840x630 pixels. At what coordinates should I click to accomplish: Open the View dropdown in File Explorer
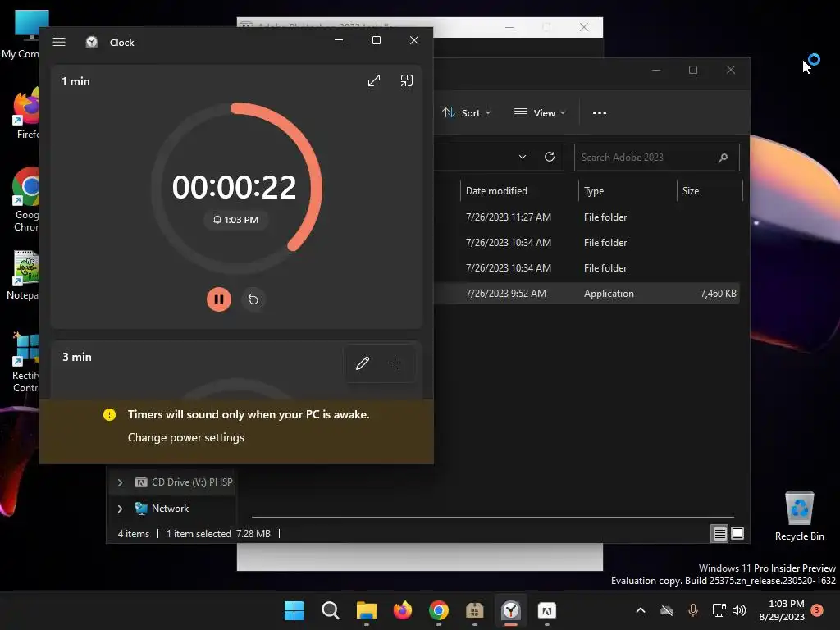(540, 113)
